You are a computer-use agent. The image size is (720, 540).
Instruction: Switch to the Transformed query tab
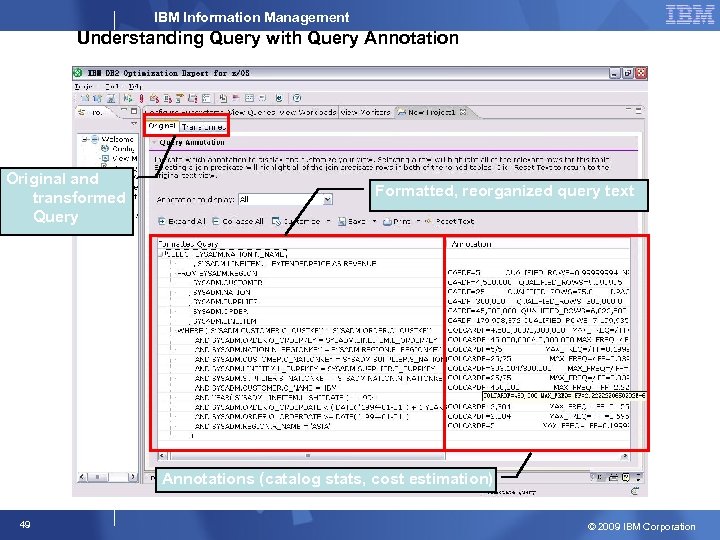coord(203,127)
